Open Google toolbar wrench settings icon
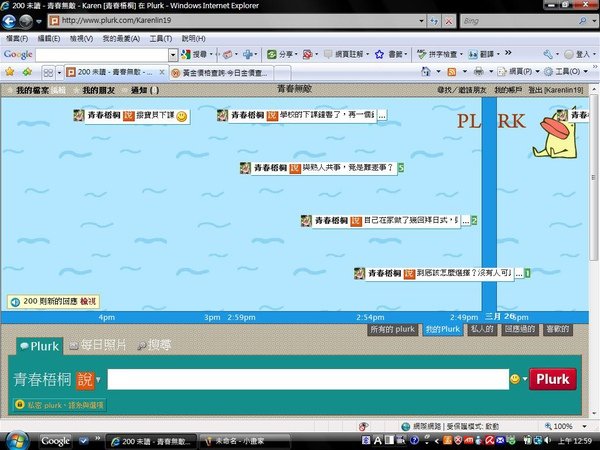The width and height of the screenshot is (600, 450). (548, 54)
